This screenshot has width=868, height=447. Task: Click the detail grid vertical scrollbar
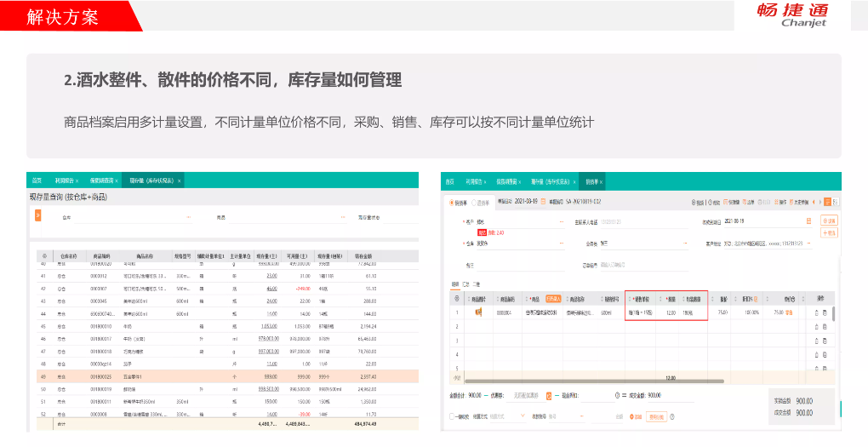(x=835, y=313)
